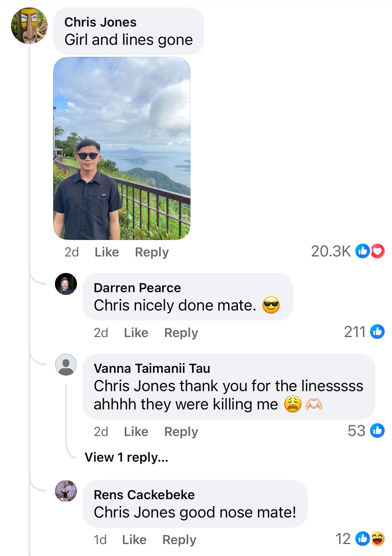View the 12 reactions on Rens's comment

[x=360, y=539]
